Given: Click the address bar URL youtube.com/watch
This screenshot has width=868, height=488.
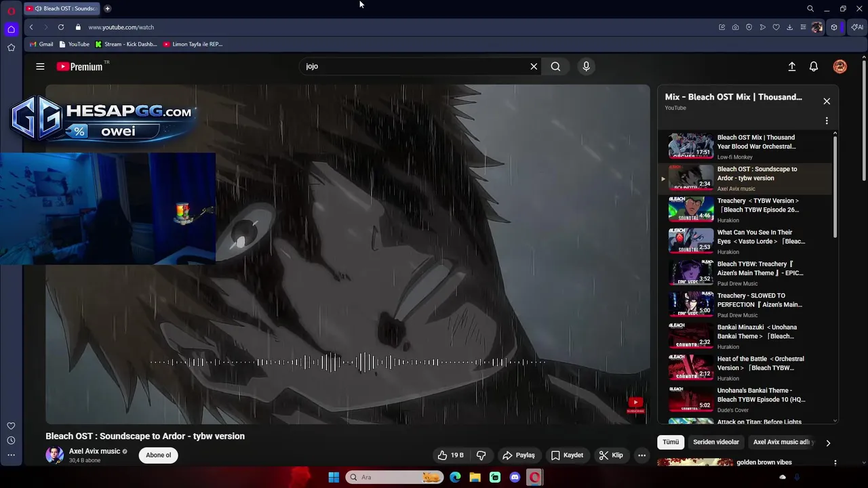Looking at the screenshot, I should pos(121,27).
